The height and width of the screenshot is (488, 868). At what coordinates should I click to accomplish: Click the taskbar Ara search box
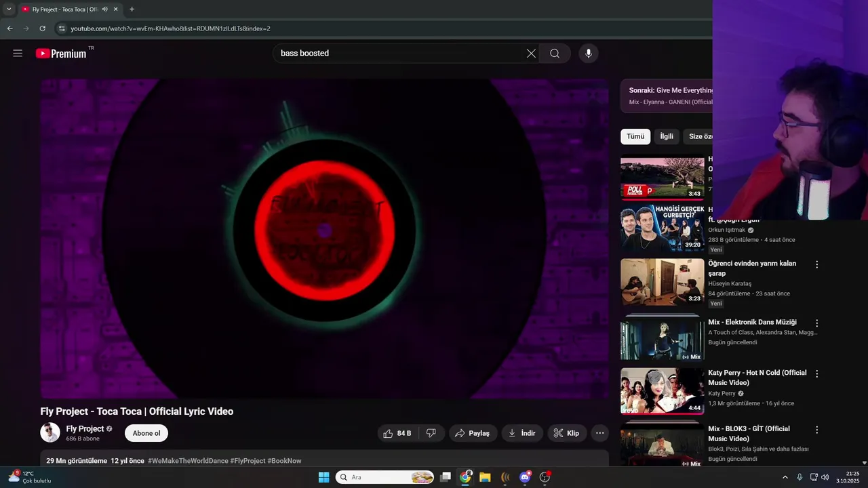385,477
